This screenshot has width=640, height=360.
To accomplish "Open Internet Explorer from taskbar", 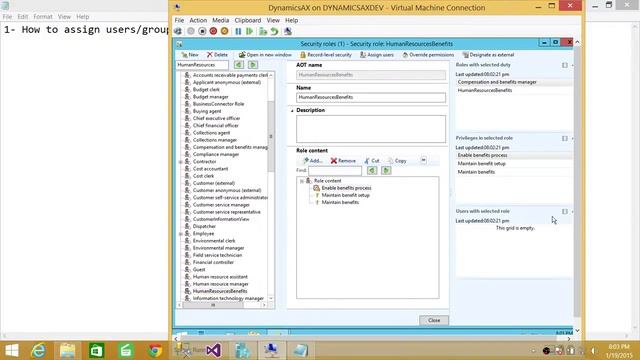I will coord(38,351).
